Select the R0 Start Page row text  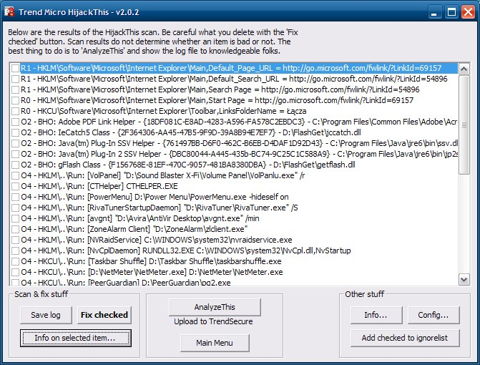[x=217, y=100]
